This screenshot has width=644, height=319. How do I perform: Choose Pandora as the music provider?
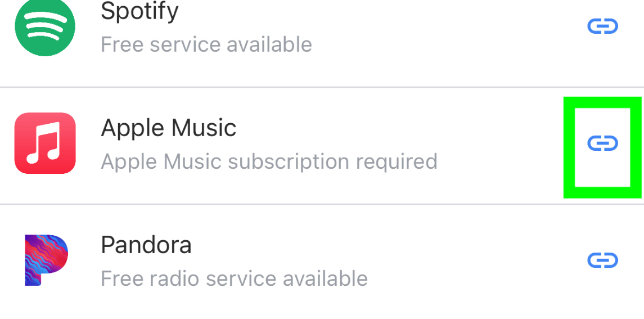click(322, 262)
